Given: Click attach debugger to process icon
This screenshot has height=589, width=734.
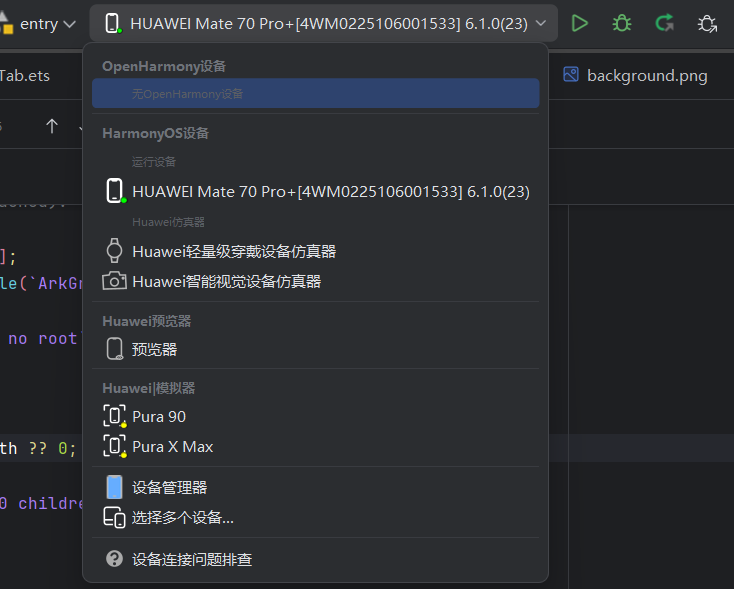Looking at the screenshot, I should point(707,24).
